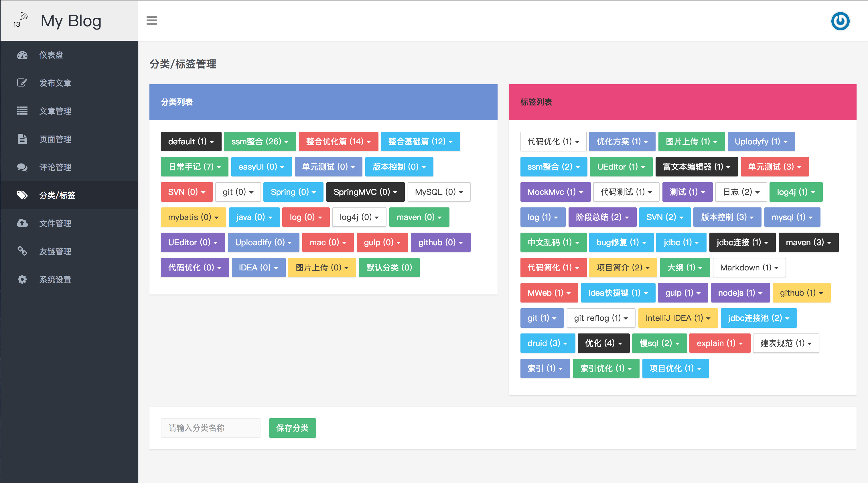Viewport: 868px width, 483px height.
Task: Click the 保存分类 save button
Action: click(292, 428)
